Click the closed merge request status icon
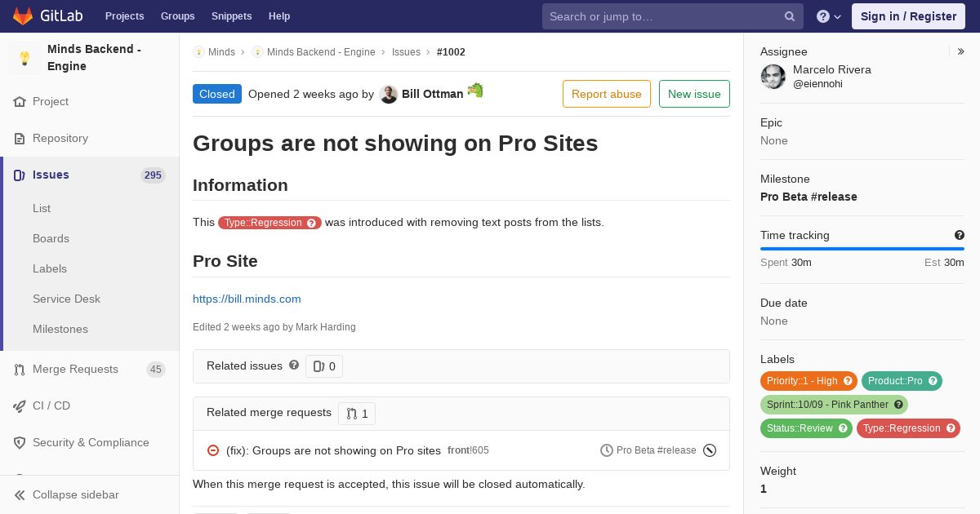The image size is (980, 514). pos(213,450)
